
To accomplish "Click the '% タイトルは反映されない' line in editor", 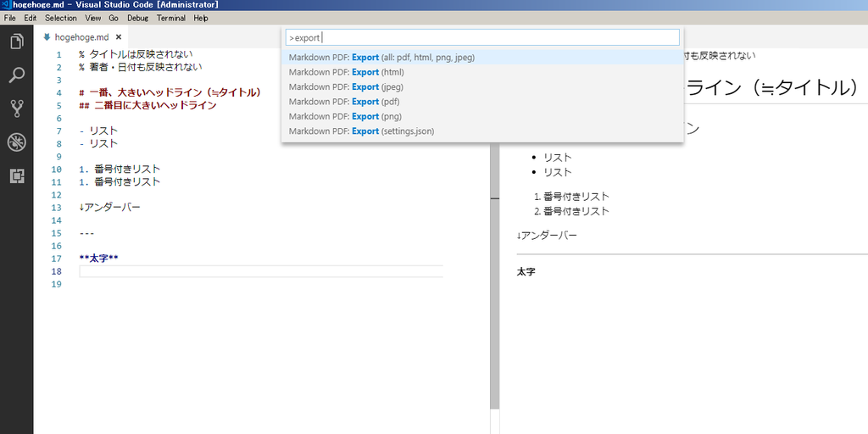I will (136, 54).
